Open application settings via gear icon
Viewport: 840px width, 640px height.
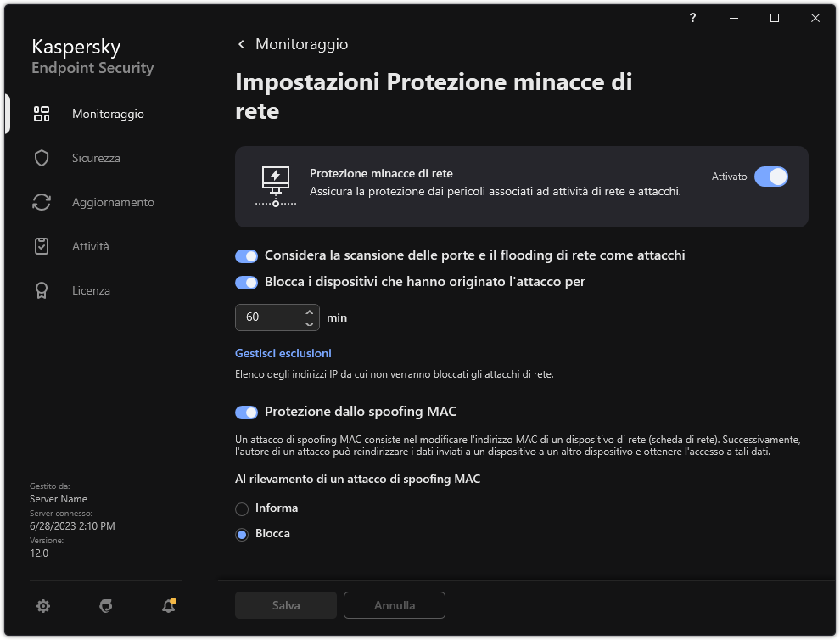(x=42, y=606)
